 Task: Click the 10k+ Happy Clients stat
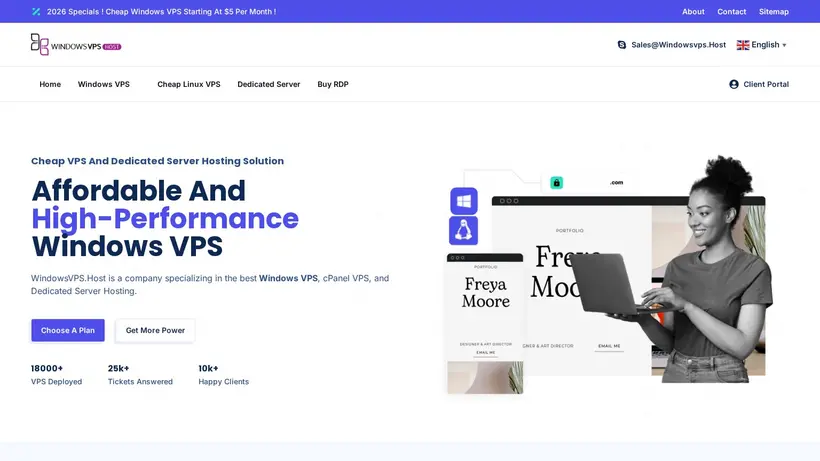click(x=223, y=375)
